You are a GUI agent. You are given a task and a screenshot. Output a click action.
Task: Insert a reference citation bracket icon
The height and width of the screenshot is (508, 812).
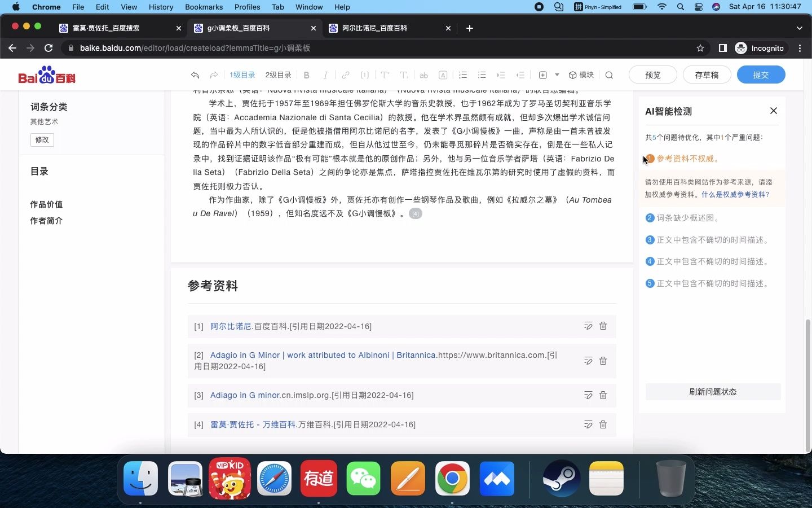pos(365,75)
